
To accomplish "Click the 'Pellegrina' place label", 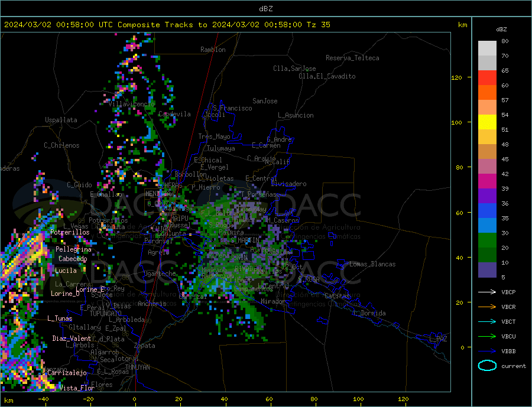I will (x=74, y=249).
